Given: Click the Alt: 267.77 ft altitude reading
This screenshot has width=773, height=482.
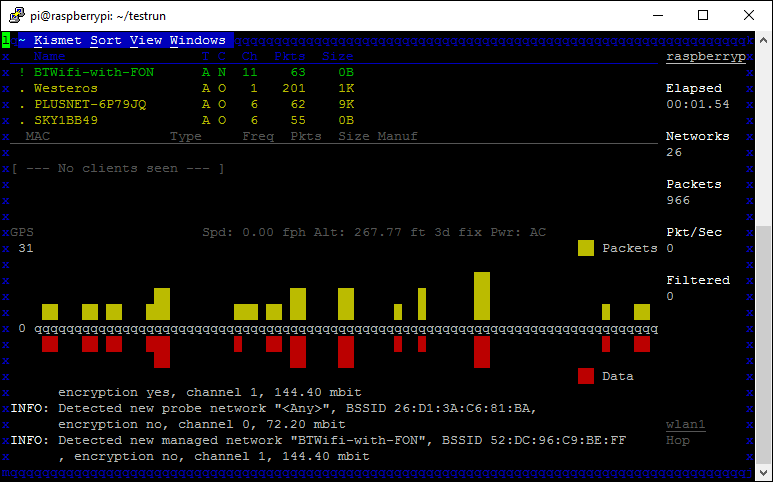Looking at the screenshot, I should [x=369, y=232].
